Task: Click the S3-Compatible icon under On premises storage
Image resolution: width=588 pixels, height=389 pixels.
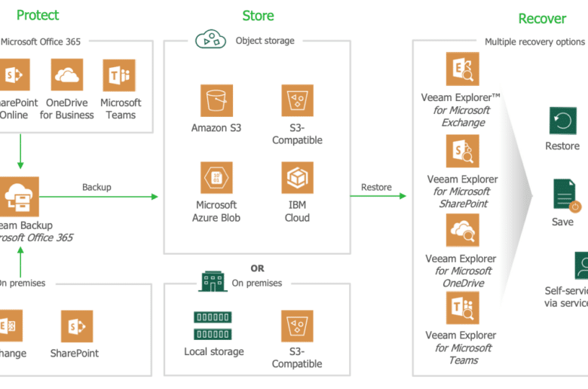Action: pos(297,326)
